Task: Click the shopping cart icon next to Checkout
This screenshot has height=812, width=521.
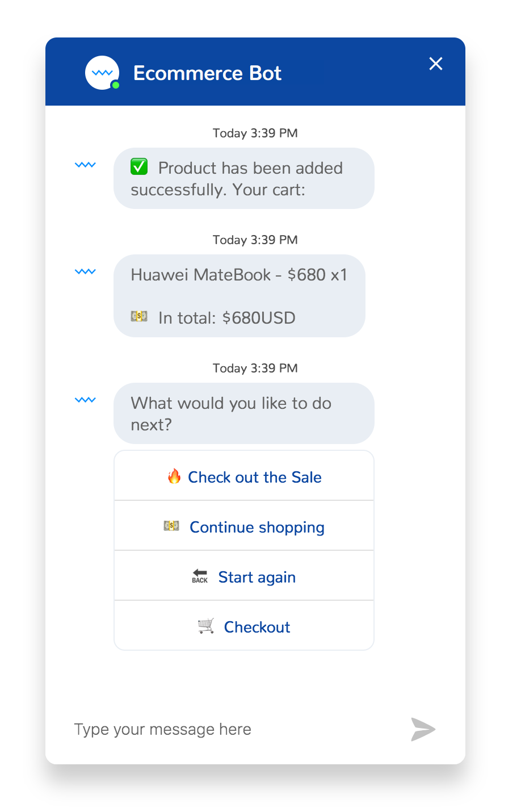Action: click(207, 626)
